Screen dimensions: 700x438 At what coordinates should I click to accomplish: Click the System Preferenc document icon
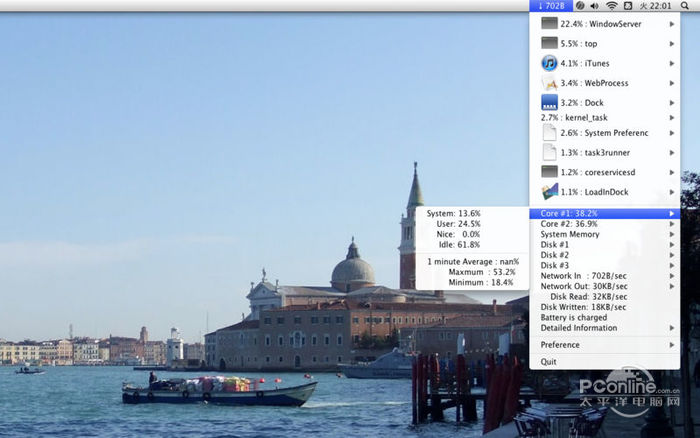point(548,132)
